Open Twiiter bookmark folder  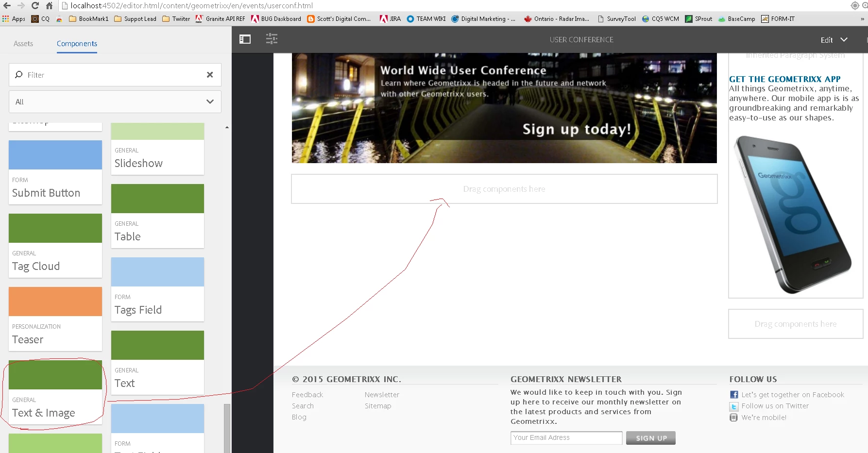(x=176, y=19)
